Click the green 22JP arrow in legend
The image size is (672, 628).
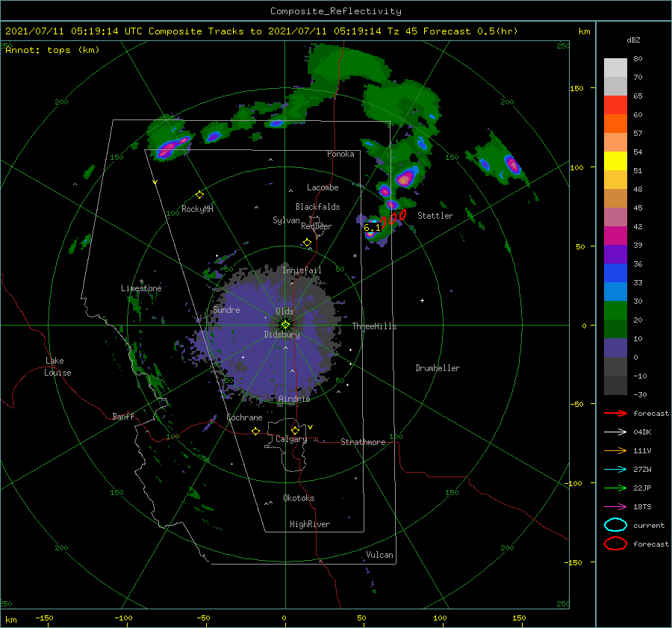[615, 488]
